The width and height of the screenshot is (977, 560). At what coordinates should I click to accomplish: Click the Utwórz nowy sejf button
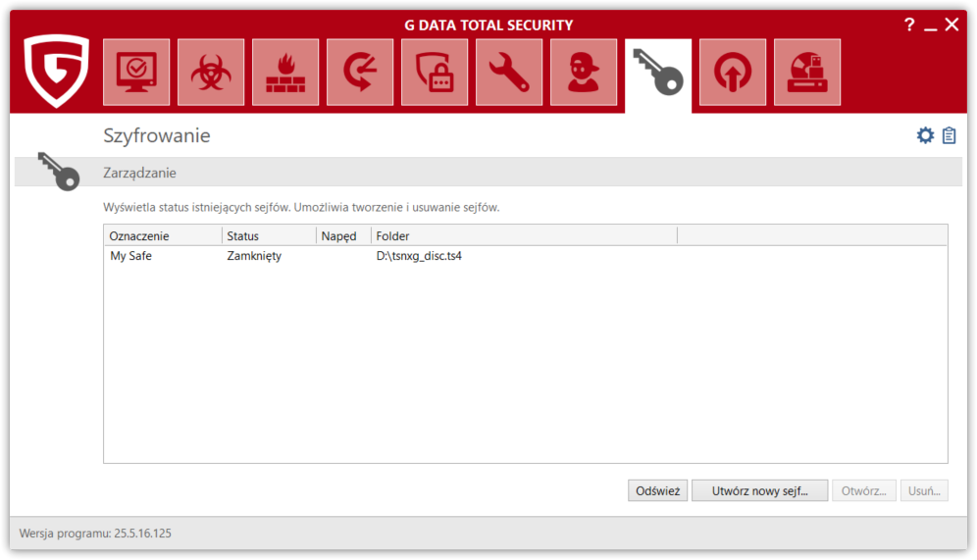coord(759,491)
